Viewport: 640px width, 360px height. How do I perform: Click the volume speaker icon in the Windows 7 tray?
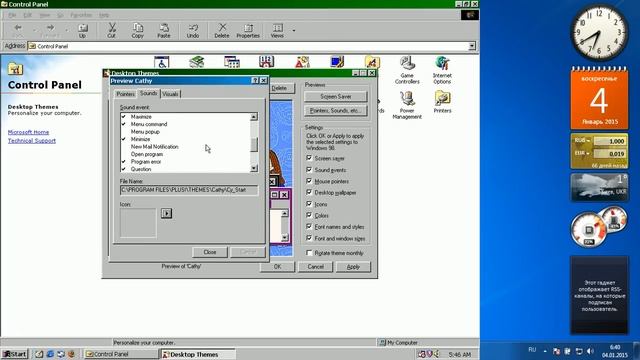(x=590, y=351)
